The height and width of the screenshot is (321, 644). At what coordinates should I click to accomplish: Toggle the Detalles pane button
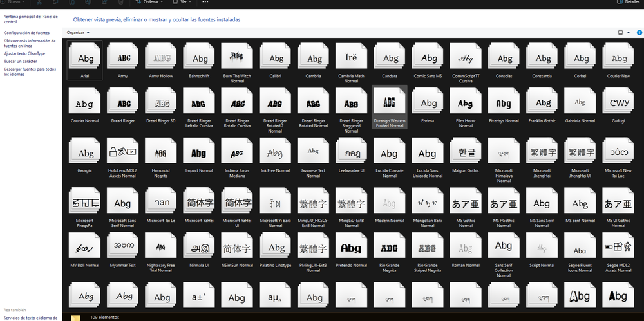(629, 2)
